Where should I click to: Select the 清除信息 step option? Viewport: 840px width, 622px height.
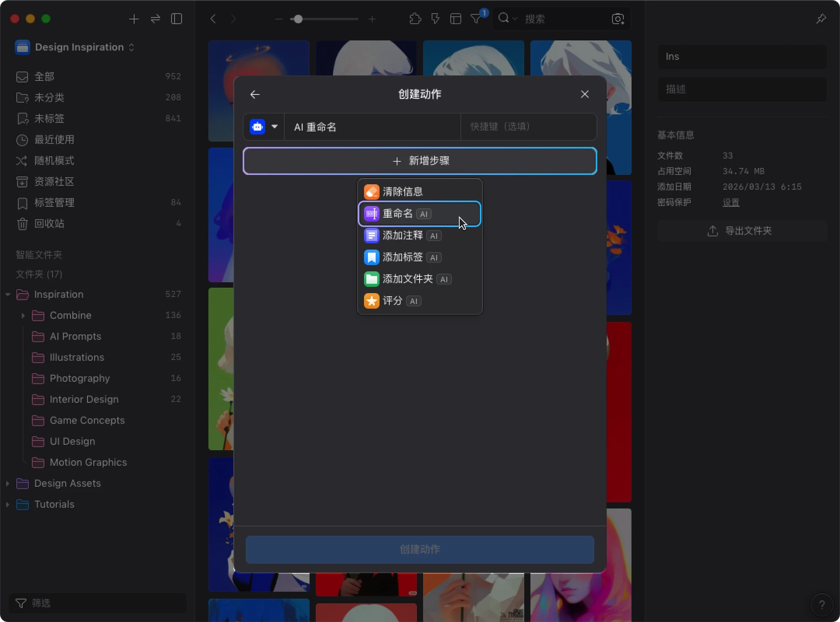[x=402, y=191]
